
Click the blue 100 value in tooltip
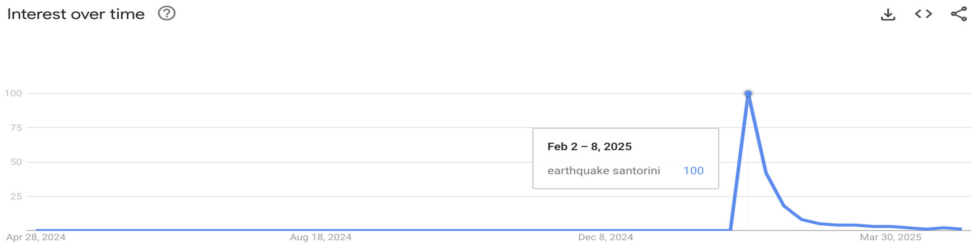pos(693,171)
